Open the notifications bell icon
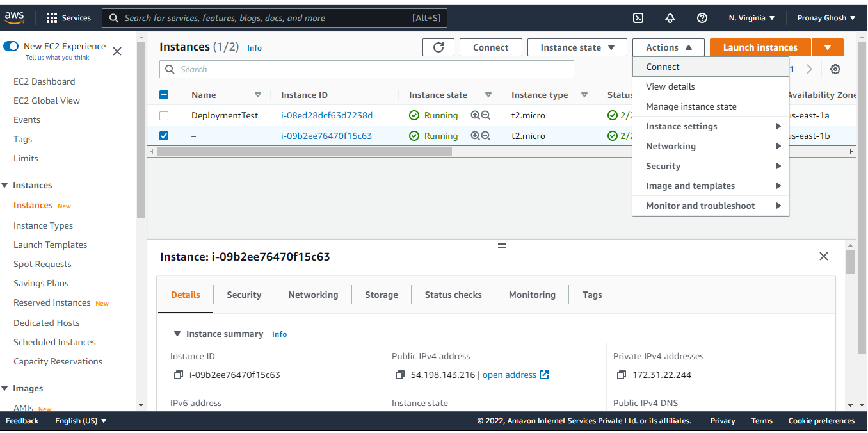Screen dimensions: 868x433 coord(670,18)
